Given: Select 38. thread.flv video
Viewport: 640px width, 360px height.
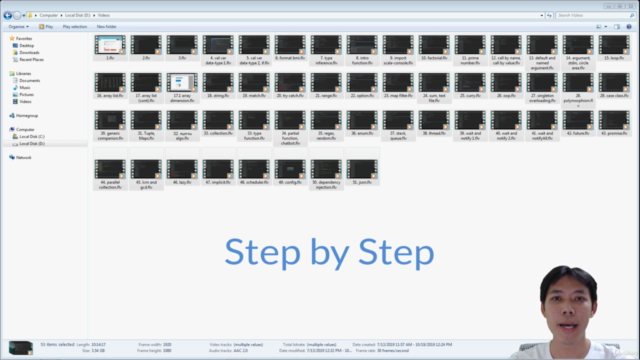Looking at the screenshot, I should (x=434, y=123).
